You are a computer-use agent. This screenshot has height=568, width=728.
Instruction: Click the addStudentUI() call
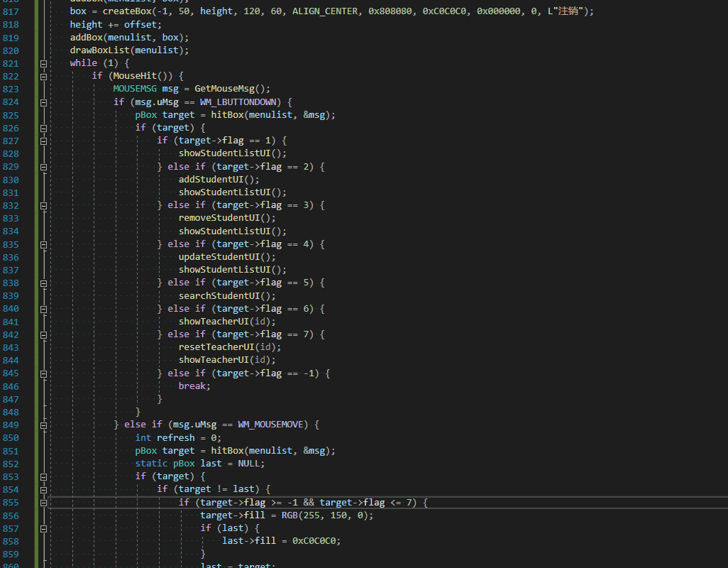click(x=219, y=179)
